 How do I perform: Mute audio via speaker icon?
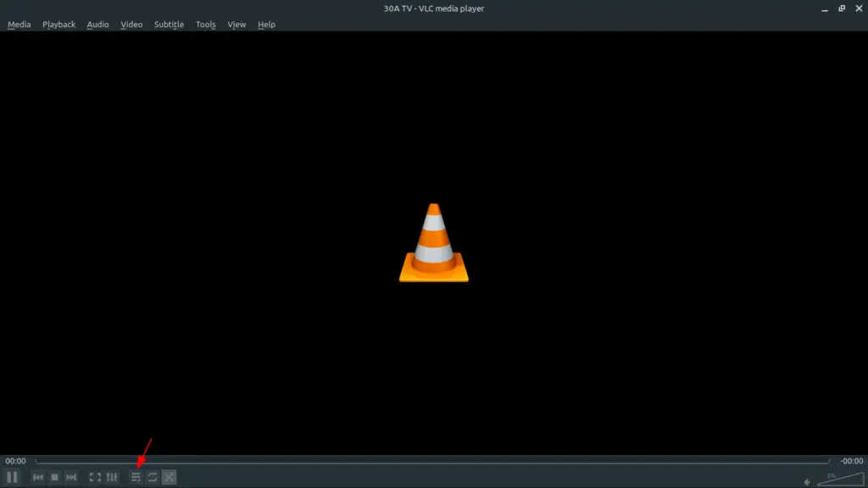807,482
